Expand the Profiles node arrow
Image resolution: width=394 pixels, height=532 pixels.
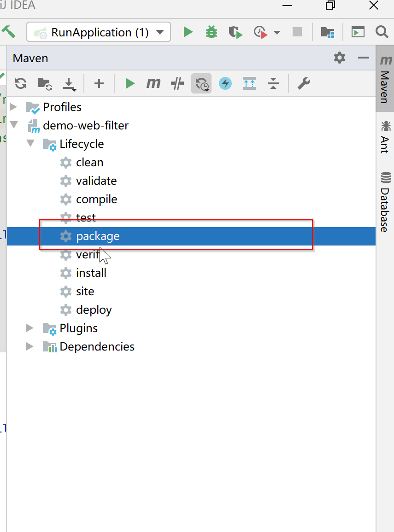(13, 107)
